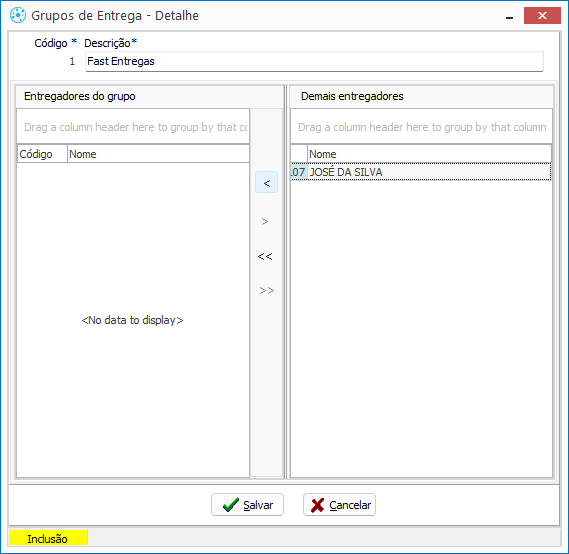Remove all deliverers with >> button

click(x=266, y=291)
